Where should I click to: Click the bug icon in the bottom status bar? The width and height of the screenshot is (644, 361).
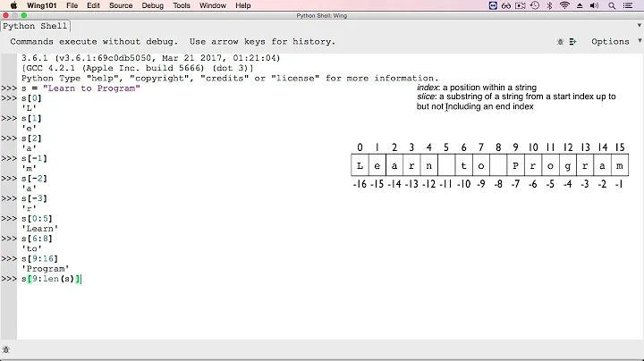coord(5,350)
